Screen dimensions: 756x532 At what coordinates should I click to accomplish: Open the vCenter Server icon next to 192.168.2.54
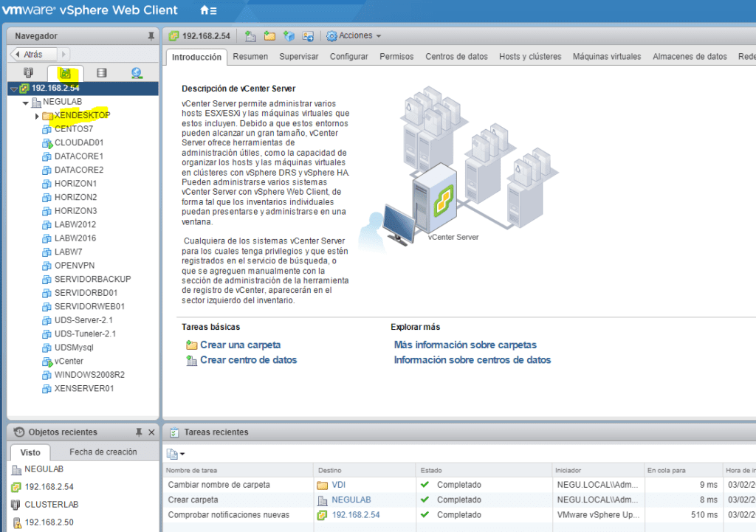pyautogui.click(x=173, y=35)
